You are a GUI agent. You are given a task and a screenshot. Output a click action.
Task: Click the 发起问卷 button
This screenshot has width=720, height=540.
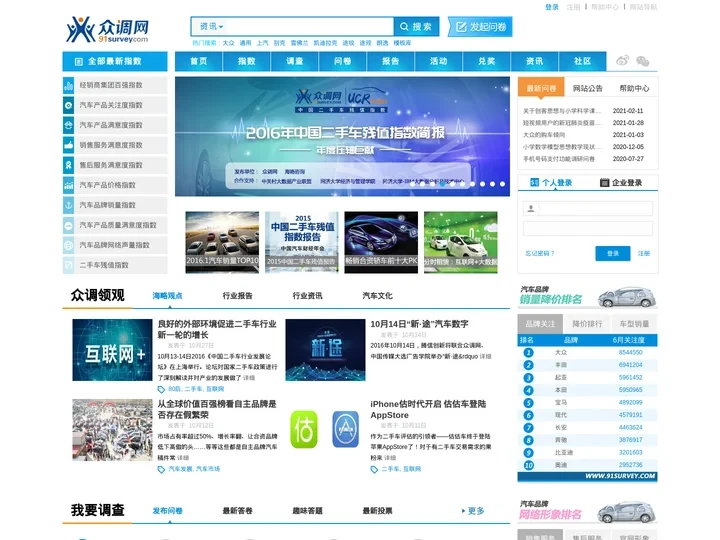480,27
